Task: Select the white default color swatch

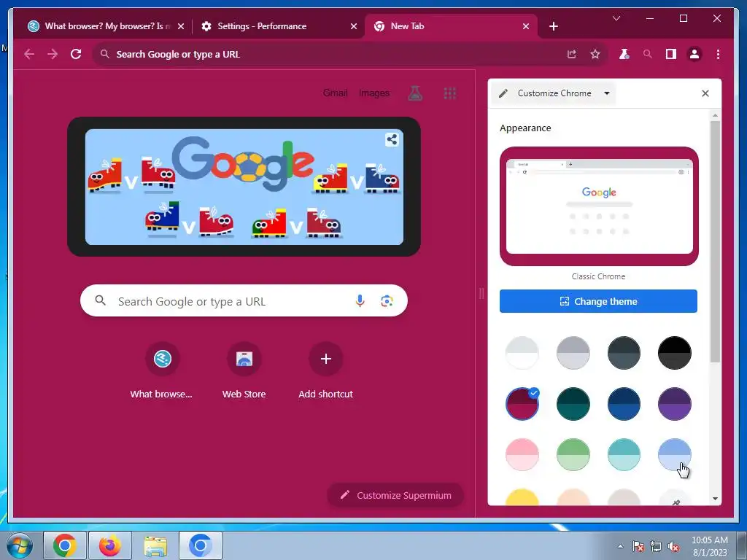Action: [x=522, y=353]
